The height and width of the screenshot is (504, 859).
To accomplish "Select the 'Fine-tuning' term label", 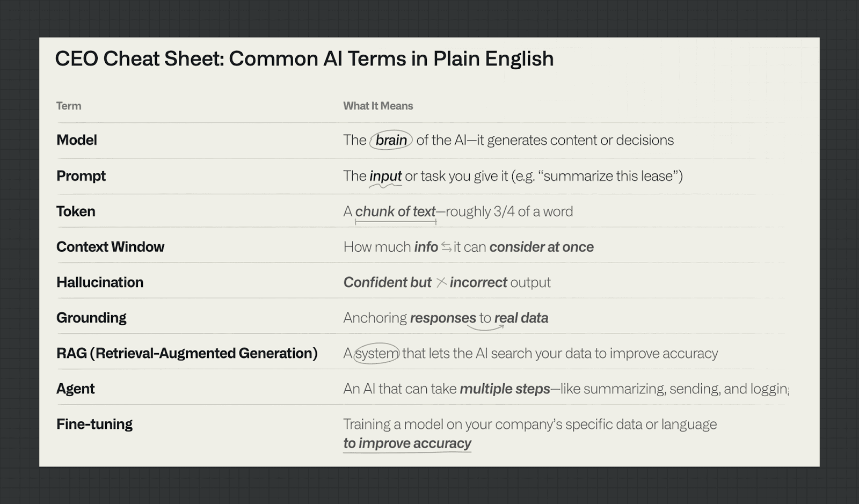I will point(94,424).
